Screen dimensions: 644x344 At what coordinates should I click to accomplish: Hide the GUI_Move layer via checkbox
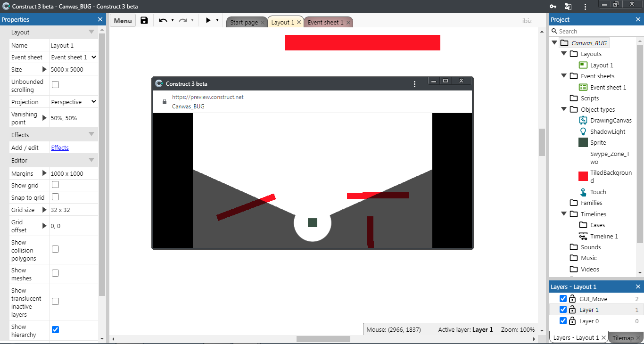click(x=563, y=299)
